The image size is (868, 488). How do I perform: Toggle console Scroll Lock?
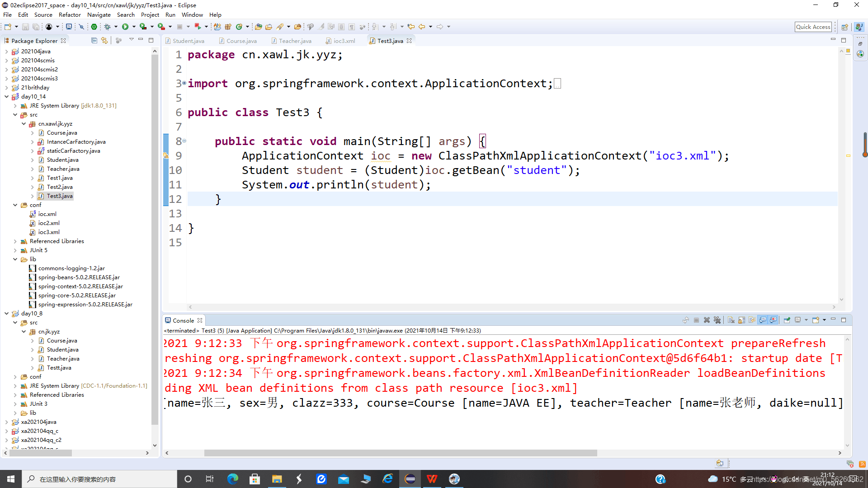[741, 320]
